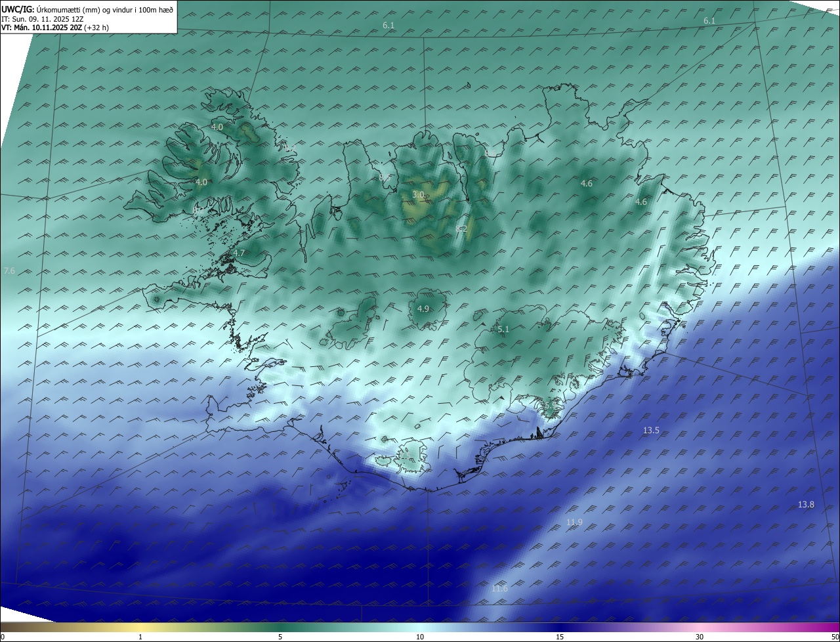
Task: Select the 5 tick on the color scale
Action: coord(280,637)
